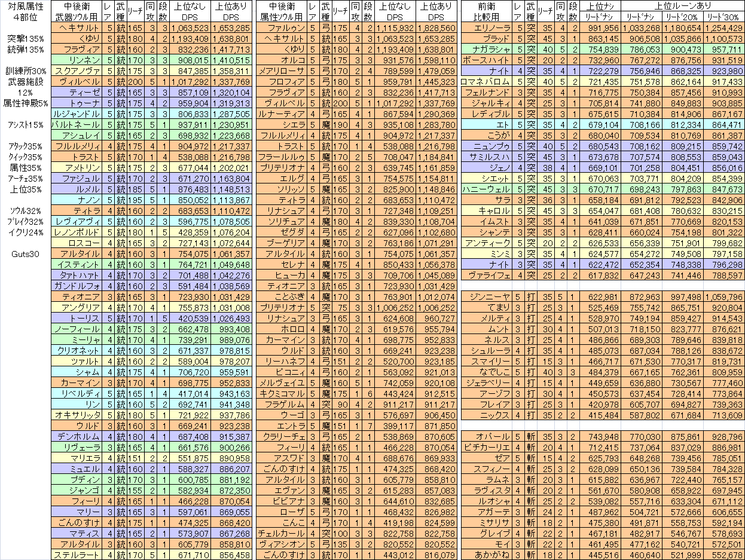Select the 'ラヴィスタ' cell
The image size is (745, 560).
click(x=487, y=490)
